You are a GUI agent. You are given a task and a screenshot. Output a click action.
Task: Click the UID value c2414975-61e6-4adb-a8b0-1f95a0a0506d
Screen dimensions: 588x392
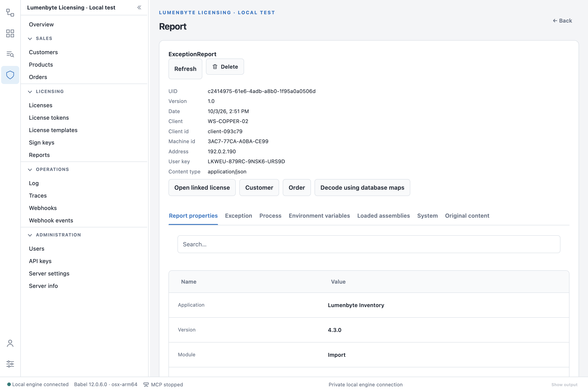coord(261,91)
